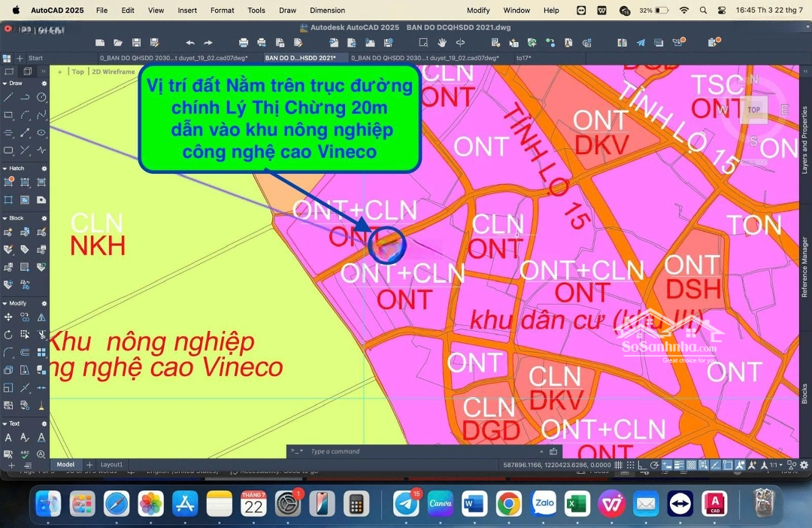Collapse the Draw panel section
Image resolution: width=812 pixels, height=528 pixels.
tap(5, 83)
